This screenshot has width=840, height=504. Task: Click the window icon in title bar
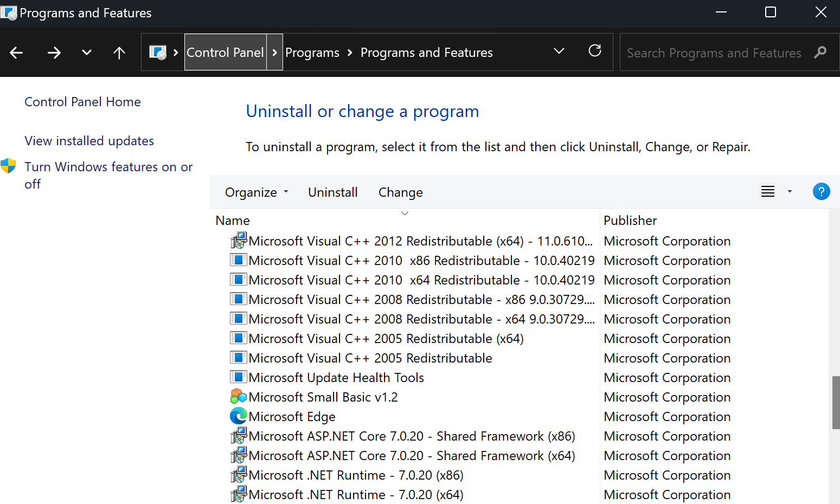tap(9, 12)
